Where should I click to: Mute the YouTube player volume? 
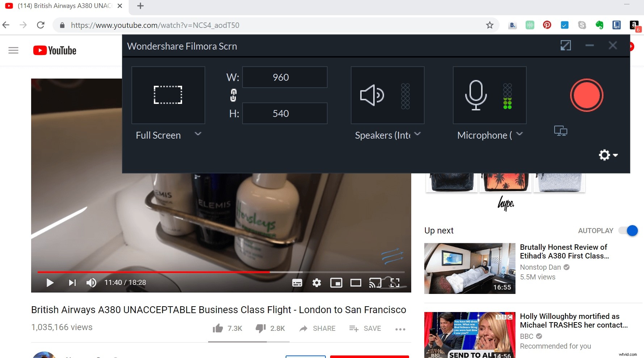coord(91,283)
